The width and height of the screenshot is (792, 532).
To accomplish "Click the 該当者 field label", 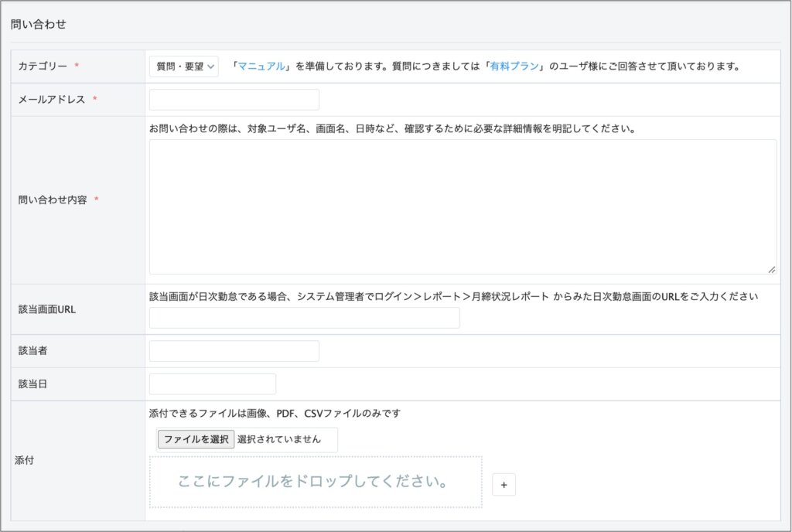I will [33, 351].
